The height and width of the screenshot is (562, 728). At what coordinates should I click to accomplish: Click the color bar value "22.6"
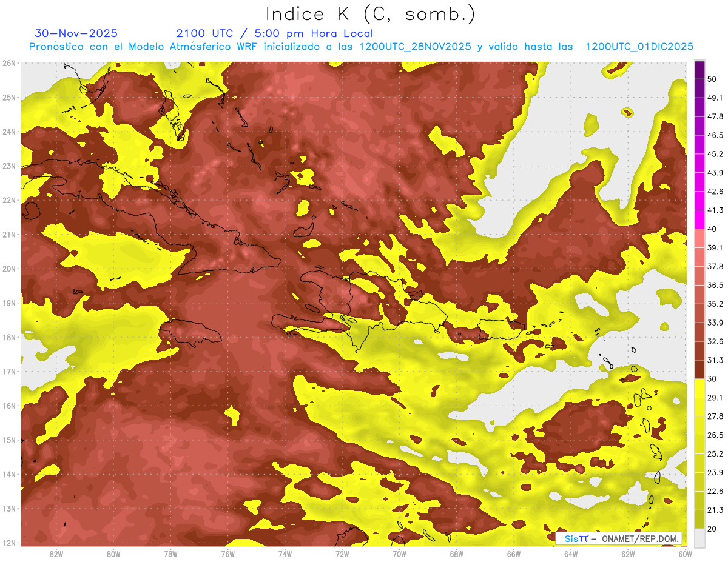[715, 492]
